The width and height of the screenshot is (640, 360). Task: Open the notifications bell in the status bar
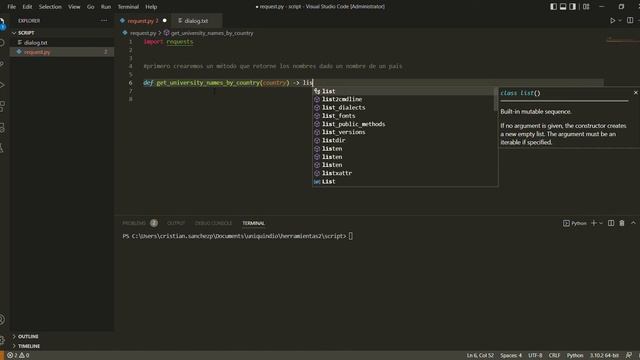[x=638, y=356]
